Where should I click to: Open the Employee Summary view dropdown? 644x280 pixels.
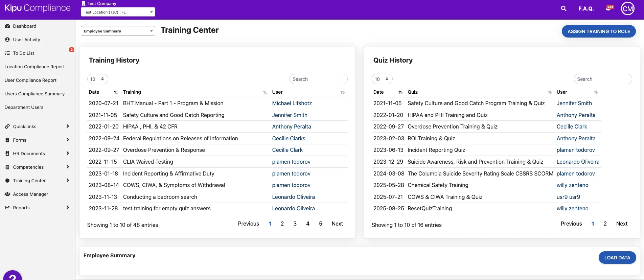click(118, 31)
